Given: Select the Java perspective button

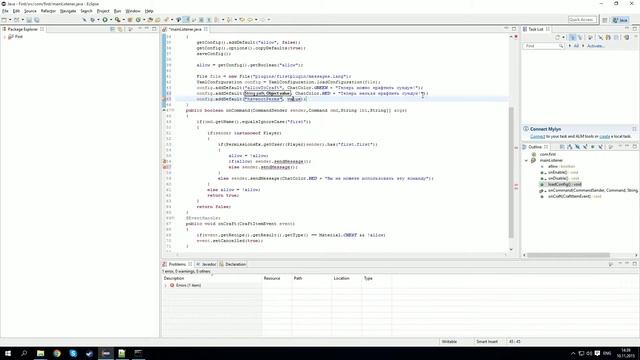Looking at the screenshot, I should (620, 20).
